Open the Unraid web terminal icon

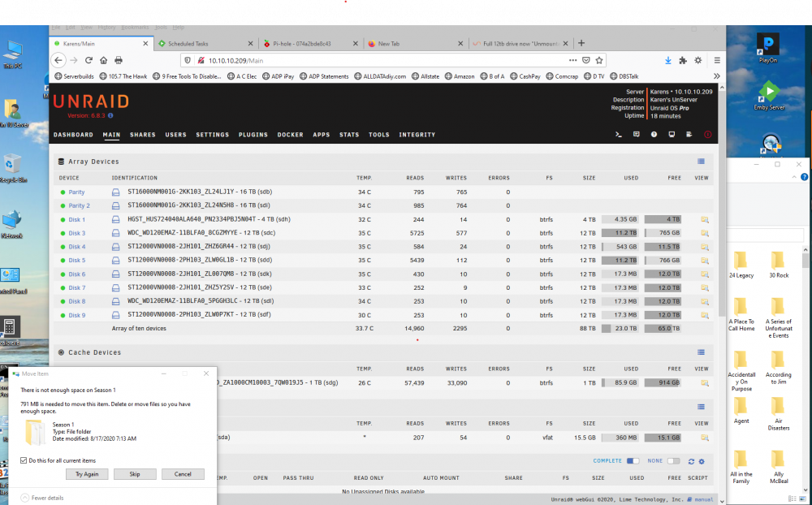coord(618,135)
